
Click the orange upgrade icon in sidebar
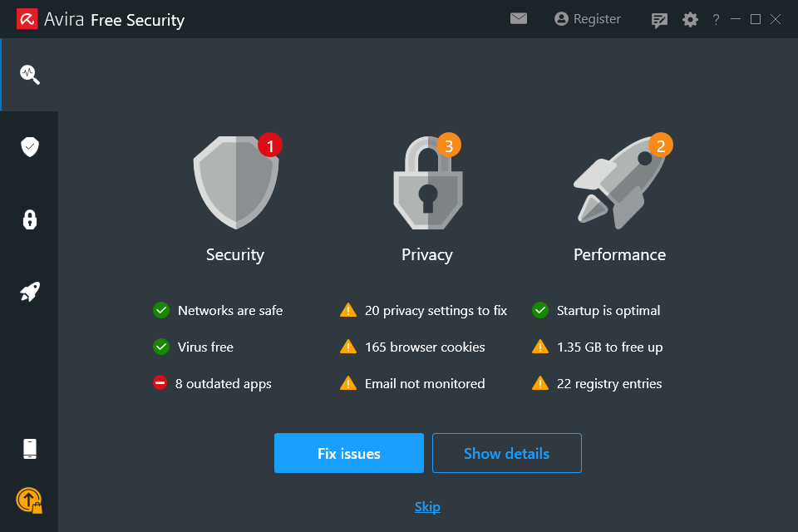coord(29,500)
